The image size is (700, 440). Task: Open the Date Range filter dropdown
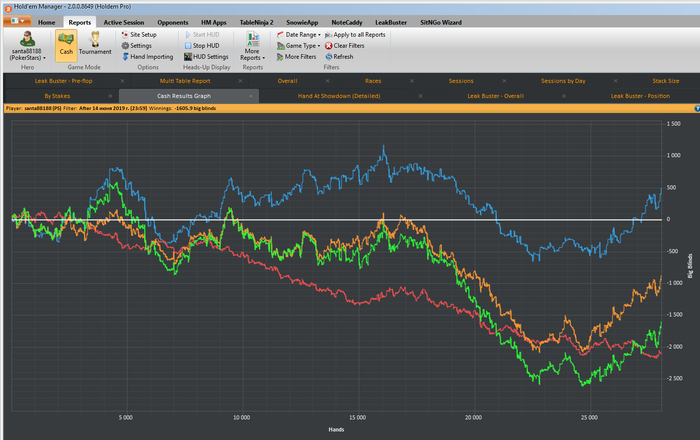coord(299,34)
